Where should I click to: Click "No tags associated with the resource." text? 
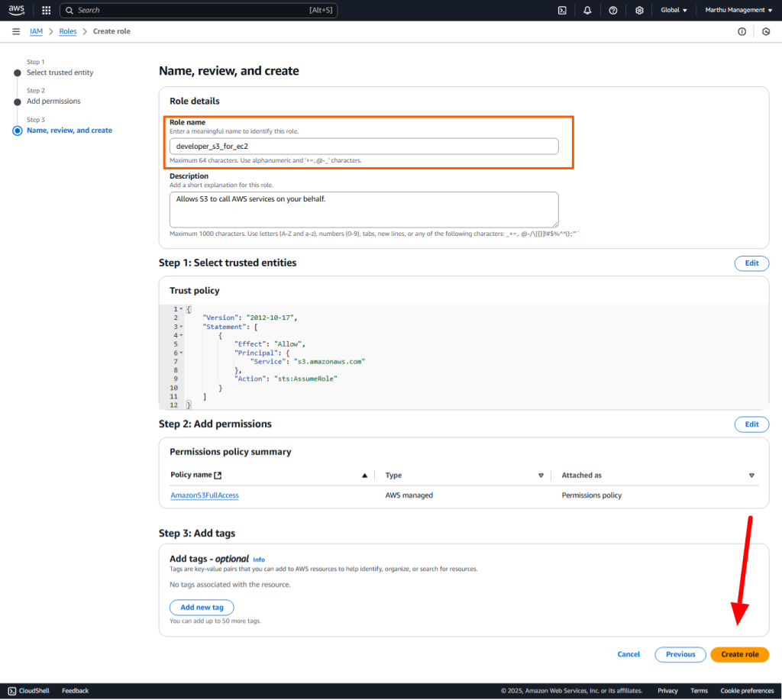click(x=230, y=584)
